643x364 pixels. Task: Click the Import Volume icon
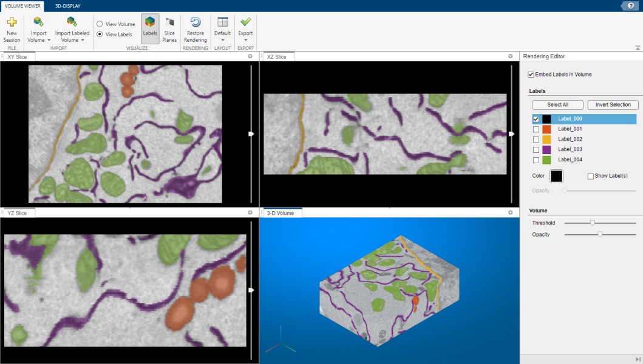38,22
